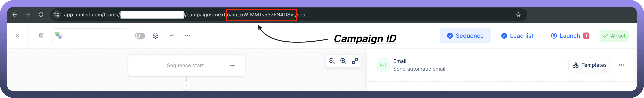This screenshot has height=98, width=644.
Task: Open site information icon in address bar
Action: (x=57, y=14)
